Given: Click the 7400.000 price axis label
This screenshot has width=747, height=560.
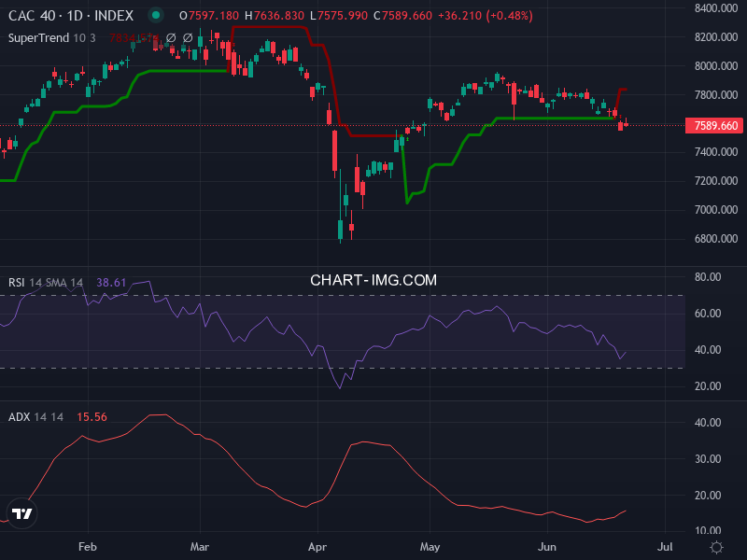Looking at the screenshot, I should (716, 152).
